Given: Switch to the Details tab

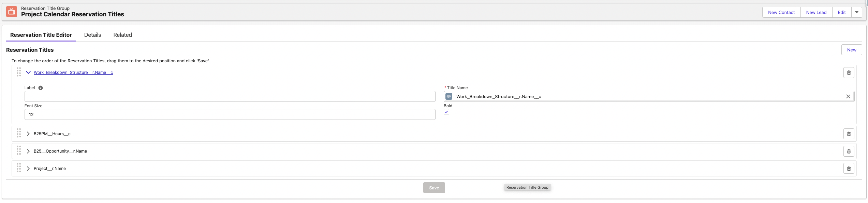Looking at the screenshot, I should pos(92,35).
